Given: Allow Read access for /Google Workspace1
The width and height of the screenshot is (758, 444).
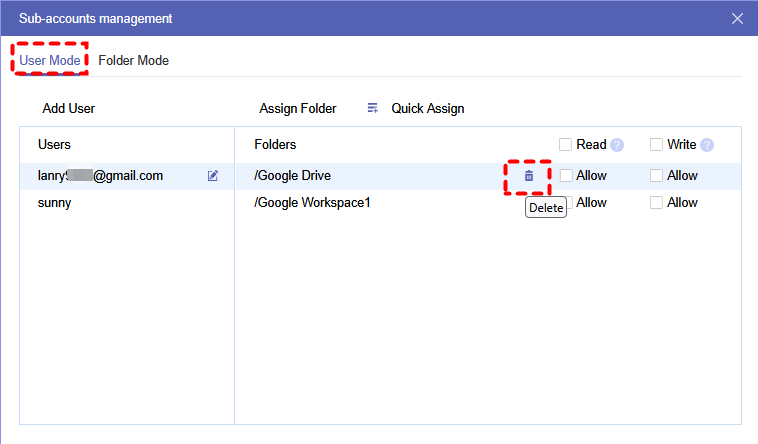Looking at the screenshot, I should pos(566,203).
